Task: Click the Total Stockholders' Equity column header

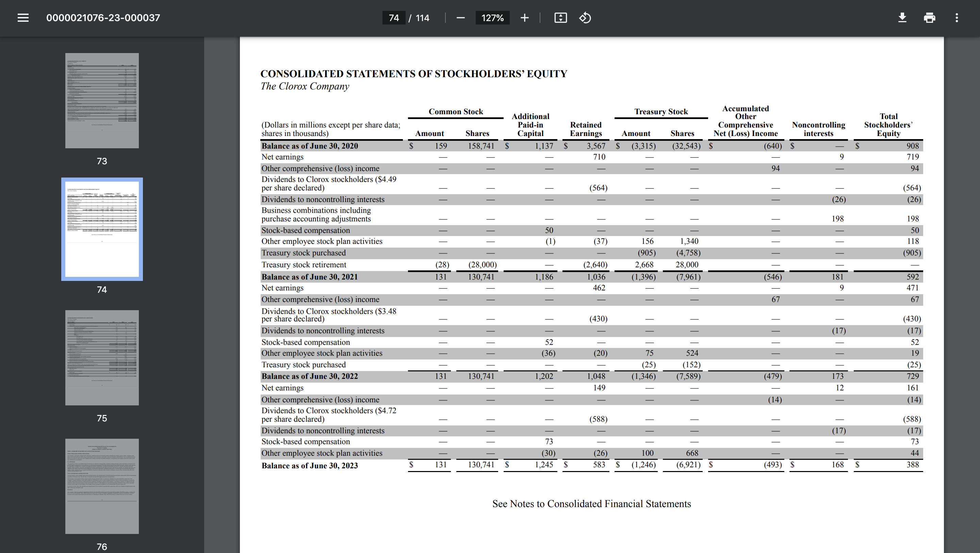Action: click(888, 125)
